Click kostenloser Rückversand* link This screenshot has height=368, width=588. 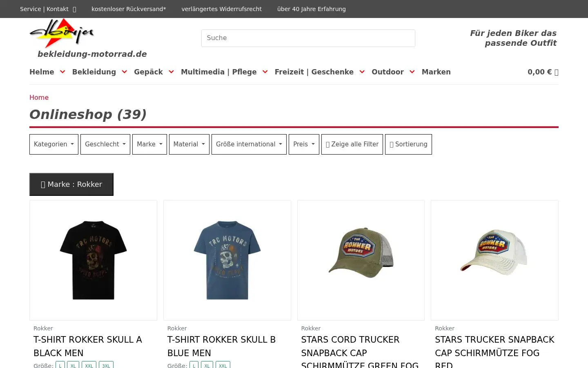129,9
